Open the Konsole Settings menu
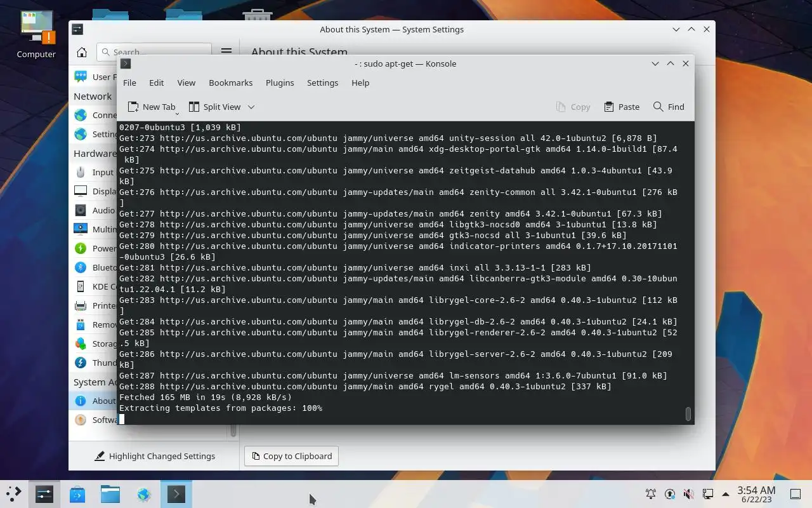The height and width of the screenshot is (508, 812). [x=322, y=83]
